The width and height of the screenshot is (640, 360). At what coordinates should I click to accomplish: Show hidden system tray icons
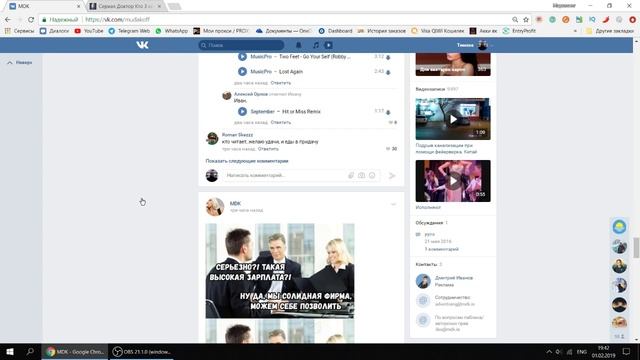point(549,352)
